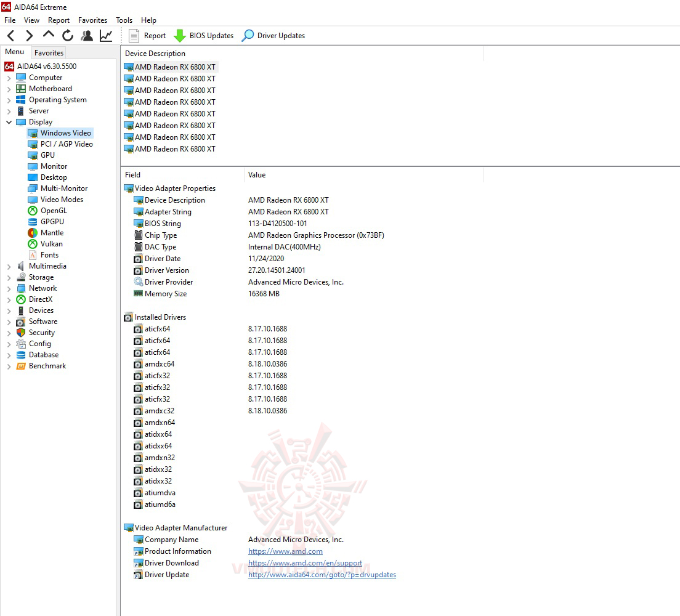Click the Report toolbar button

(x=147, y=36)
